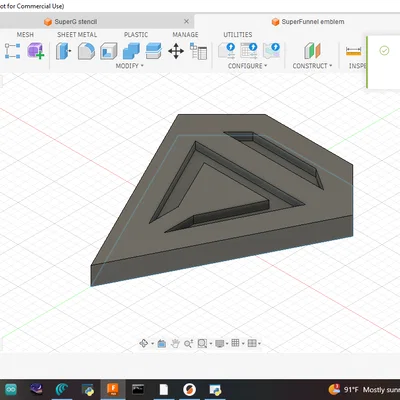Expand the Display Settings dropdown arrow
The width and height of the screenshot is (400, 400).
point(227,343)
